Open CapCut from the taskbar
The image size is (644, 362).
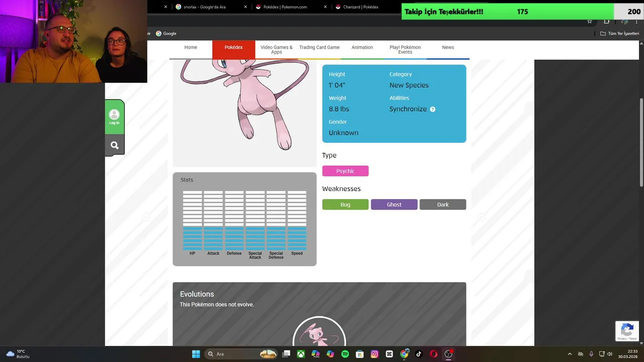pos(389,354)
